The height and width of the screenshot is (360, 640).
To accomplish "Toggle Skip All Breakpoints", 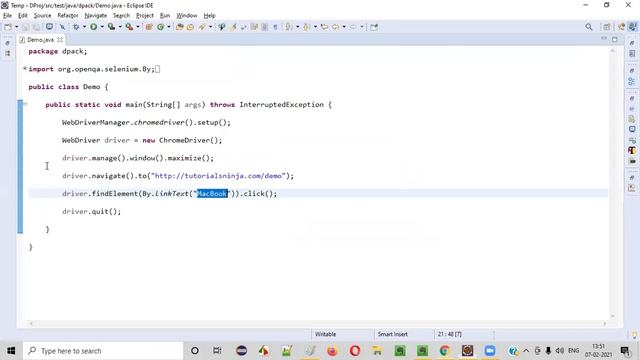I will point(62,27).
